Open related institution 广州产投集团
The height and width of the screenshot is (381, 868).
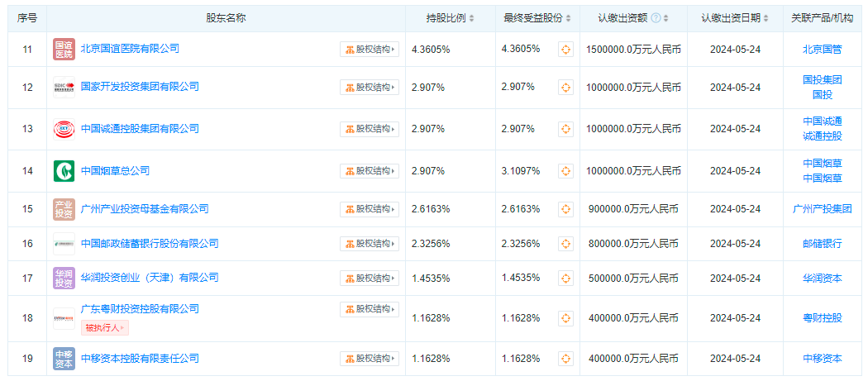coord(822,209)
